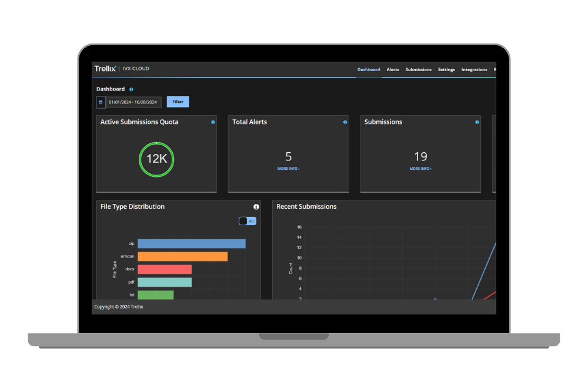Open MORE INFO under Total Alerts
588x392 pixels.
tap(288, 169)
